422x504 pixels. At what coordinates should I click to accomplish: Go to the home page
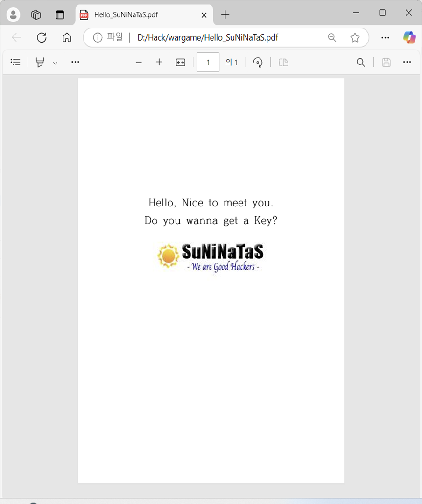point(67,38)
